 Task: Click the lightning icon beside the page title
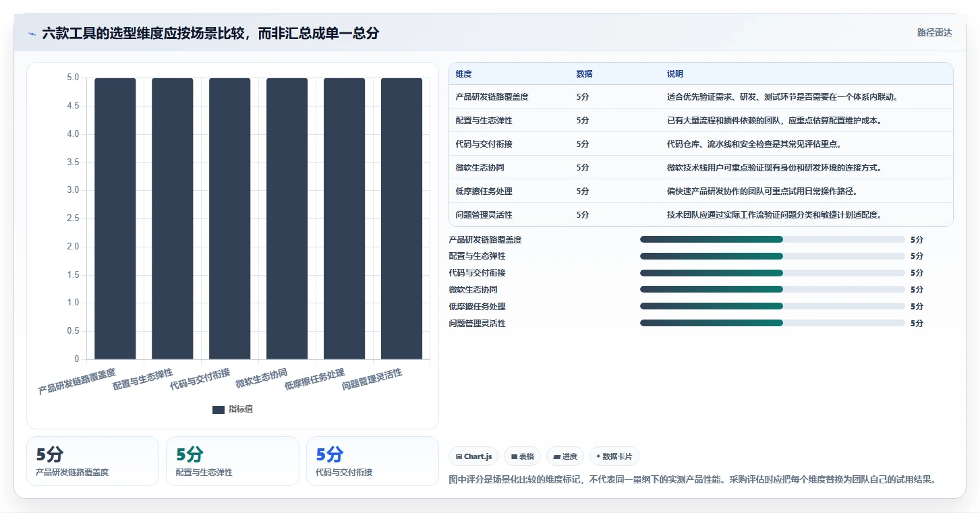pyautogui.click(x=32, y=33)
